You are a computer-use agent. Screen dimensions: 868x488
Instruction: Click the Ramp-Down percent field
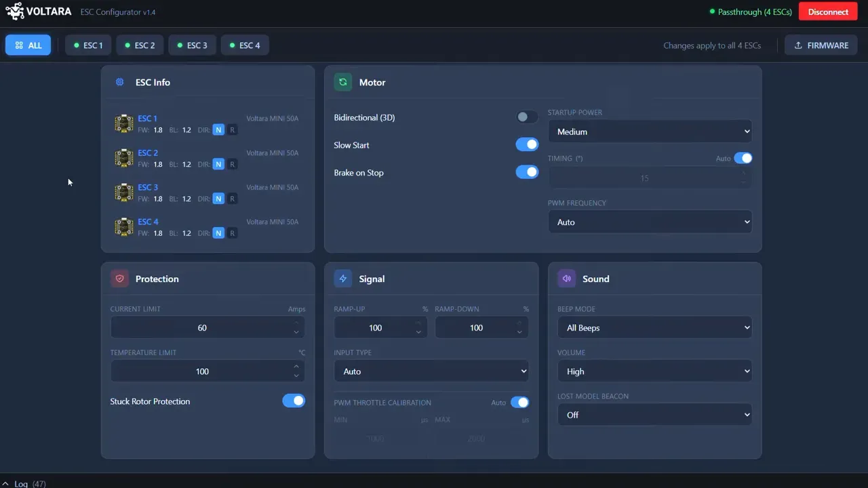[x=481, y=328]
